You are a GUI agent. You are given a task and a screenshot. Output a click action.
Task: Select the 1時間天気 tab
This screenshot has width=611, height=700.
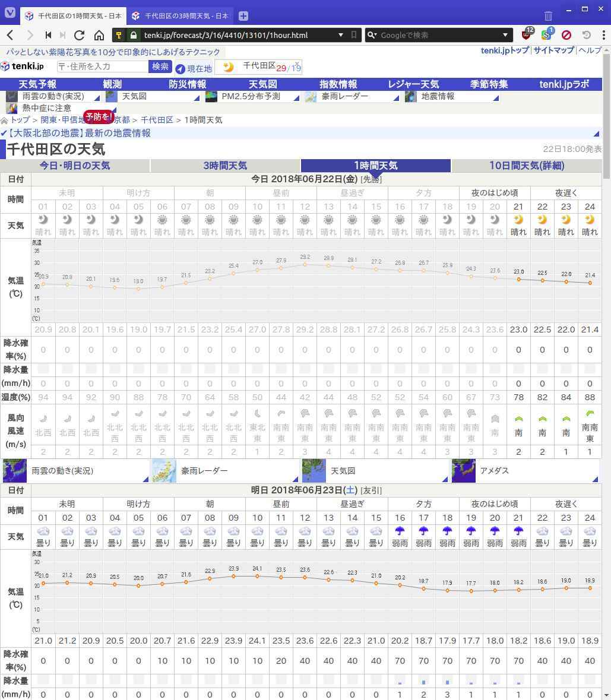[x=376, y=166]
